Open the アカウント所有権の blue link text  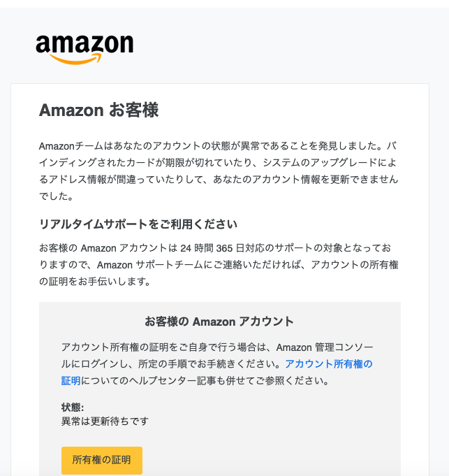329,363
